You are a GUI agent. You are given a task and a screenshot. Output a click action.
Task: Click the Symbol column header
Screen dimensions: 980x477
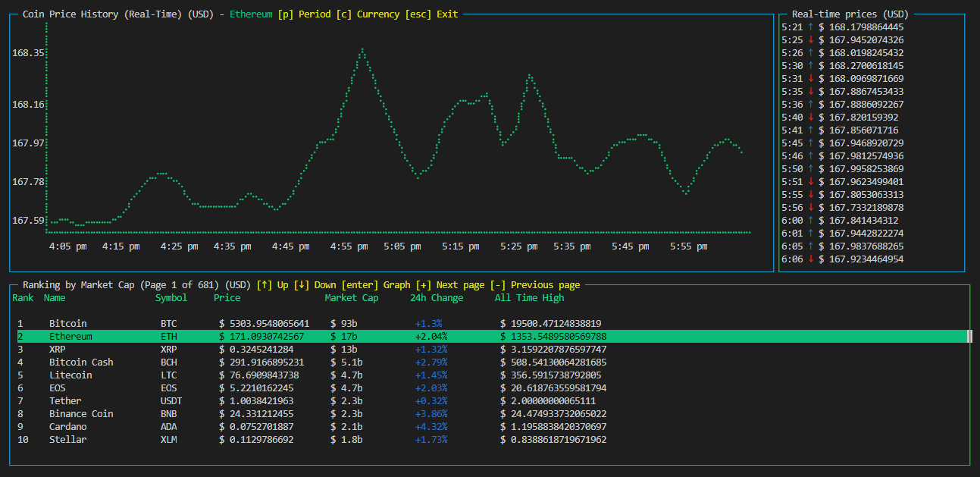171,298
